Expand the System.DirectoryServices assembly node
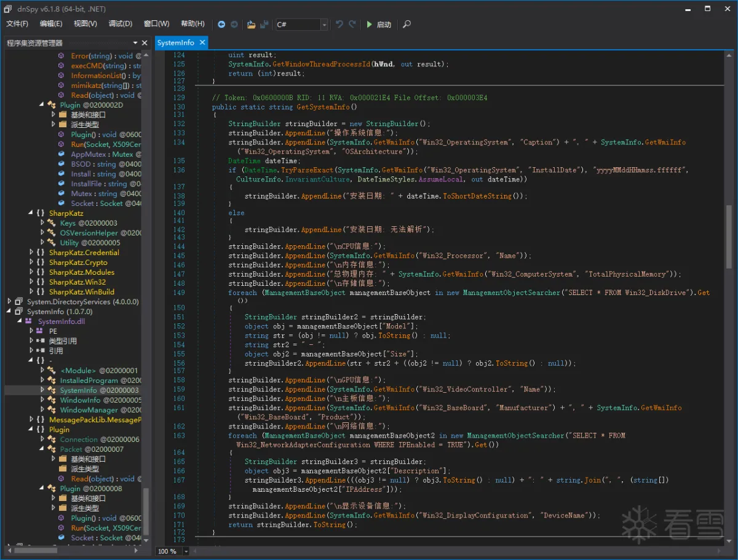 click(x=10, y=302)
